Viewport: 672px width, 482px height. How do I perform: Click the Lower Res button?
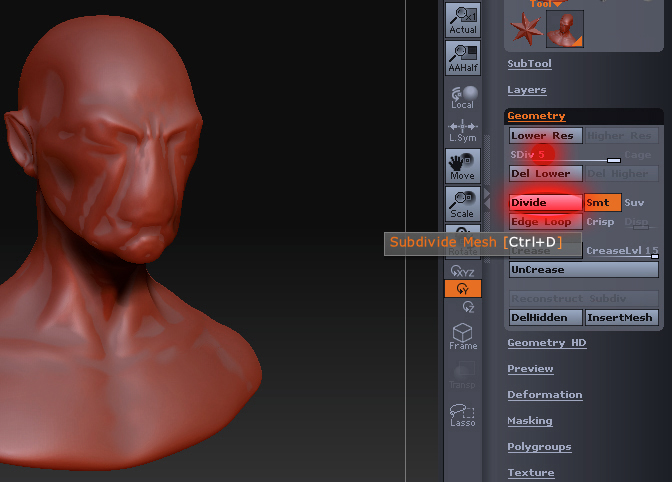coord(545,136)
